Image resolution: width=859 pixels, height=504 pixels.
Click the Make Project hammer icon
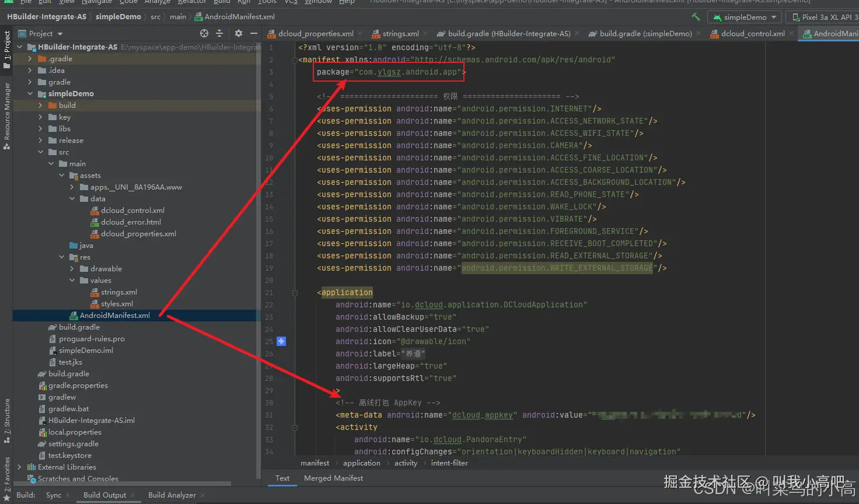tap(696, 17)
